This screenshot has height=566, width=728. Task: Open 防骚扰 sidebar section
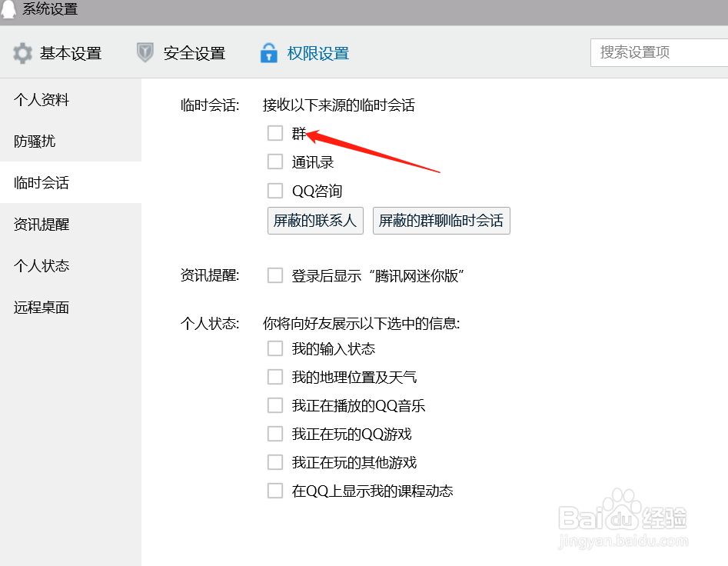(71, 141)
